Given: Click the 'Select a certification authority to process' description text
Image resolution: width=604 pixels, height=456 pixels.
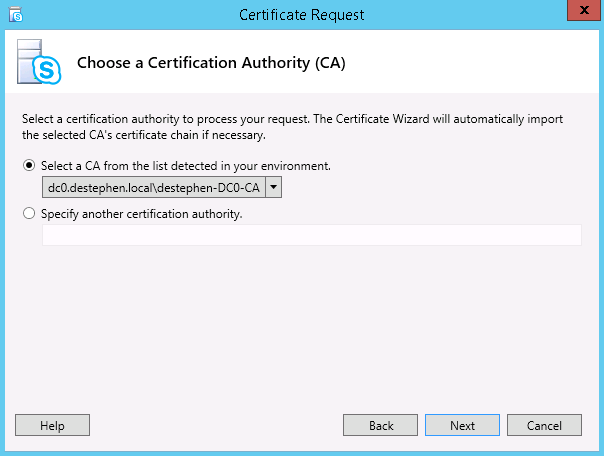Looking at the screenshot, I should (x=292, y=127).
